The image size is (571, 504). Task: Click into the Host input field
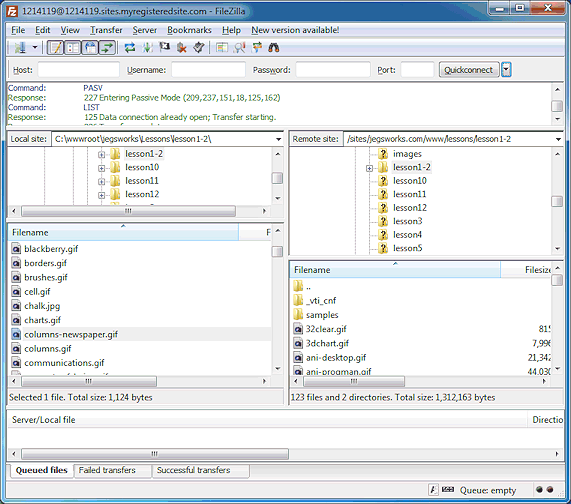(x=79, y=70)
